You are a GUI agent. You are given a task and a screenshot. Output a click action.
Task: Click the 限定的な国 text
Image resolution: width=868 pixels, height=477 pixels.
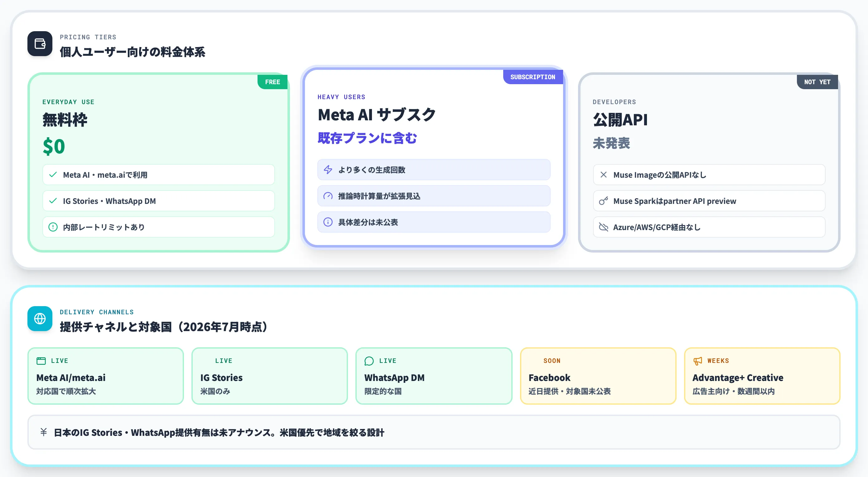coord(383,392)
